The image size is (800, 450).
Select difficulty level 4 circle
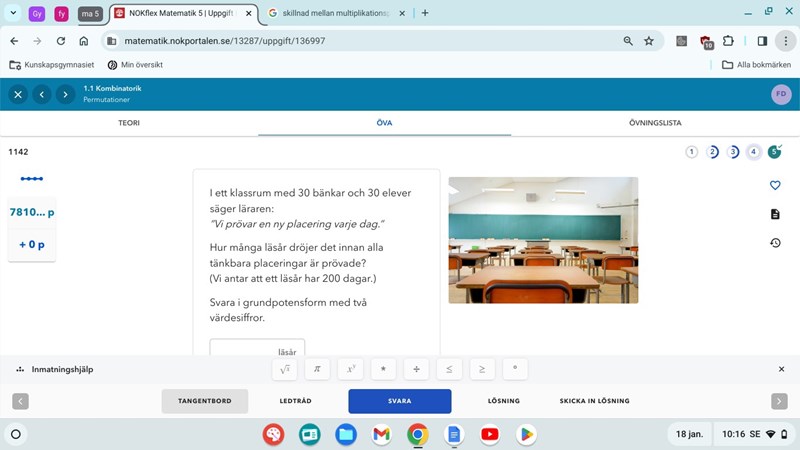pos(754,152)
